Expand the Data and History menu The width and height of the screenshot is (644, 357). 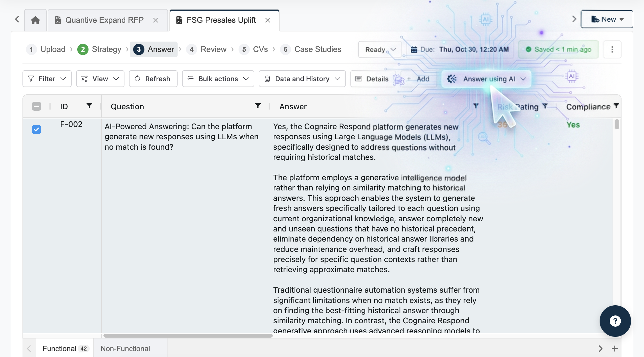302,79
